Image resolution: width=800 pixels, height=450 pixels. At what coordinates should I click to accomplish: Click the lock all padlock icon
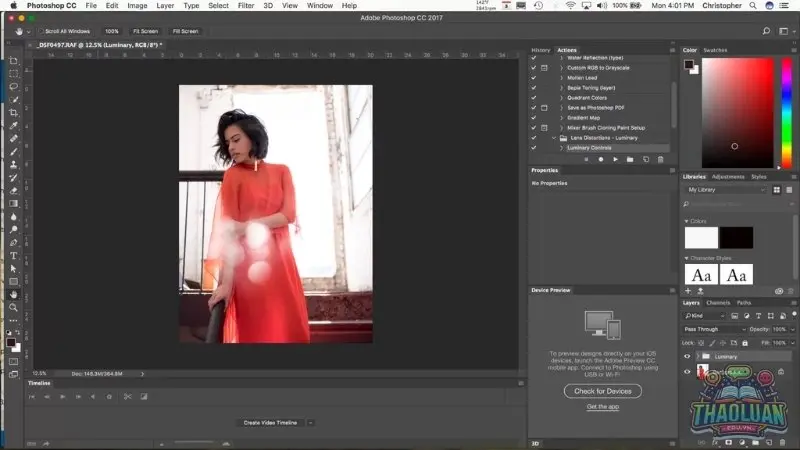(745, 343)
